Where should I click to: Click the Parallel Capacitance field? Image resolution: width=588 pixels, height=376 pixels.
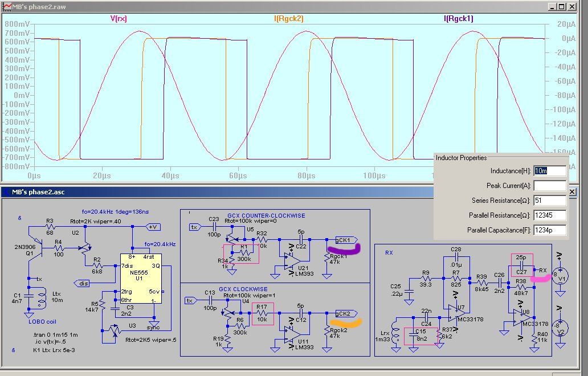click(550, 230)
